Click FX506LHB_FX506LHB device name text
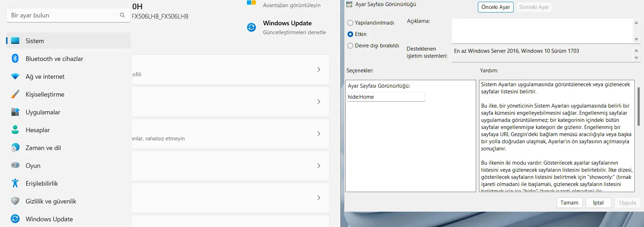This screenshot has height=227, width=644. point(160,16)
